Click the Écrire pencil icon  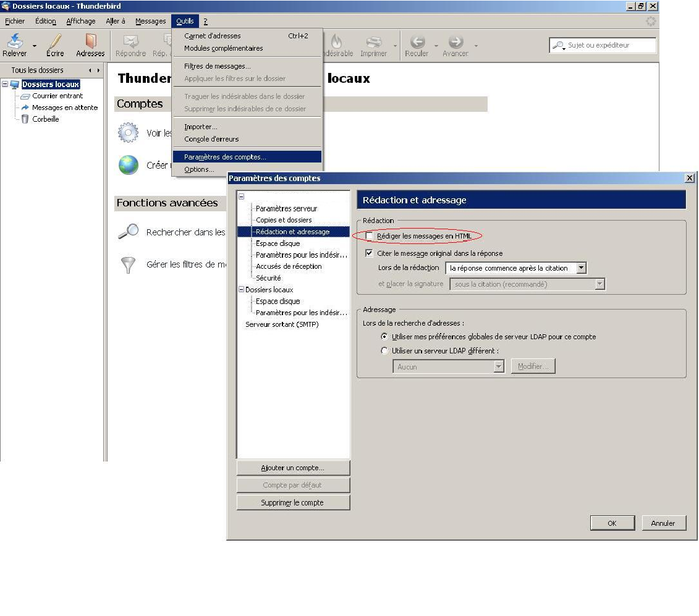(55, 41)
